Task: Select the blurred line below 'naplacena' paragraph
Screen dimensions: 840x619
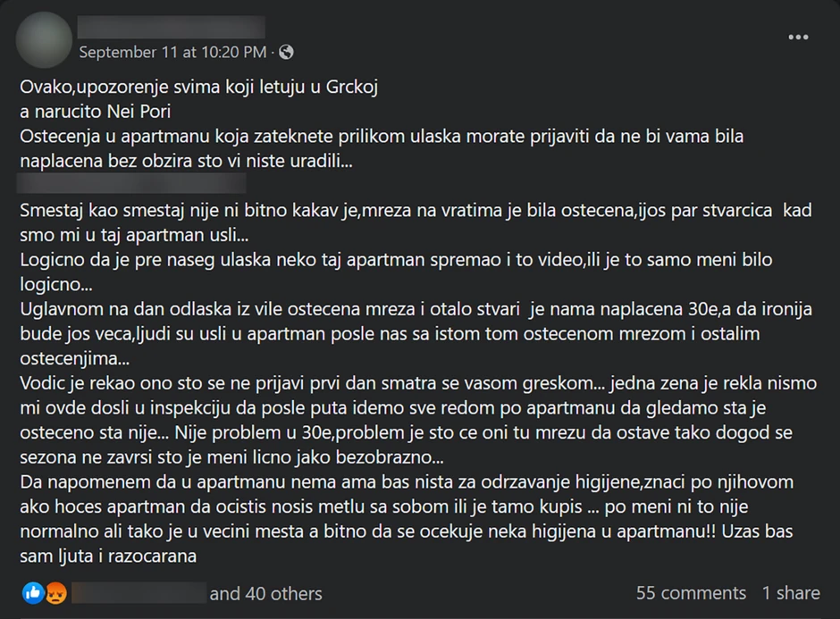Action: pyautogui.click(x=131, y=183)
